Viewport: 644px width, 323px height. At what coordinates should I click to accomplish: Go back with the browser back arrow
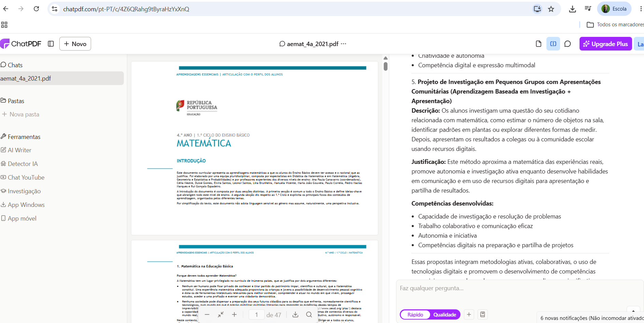[6, 9]
